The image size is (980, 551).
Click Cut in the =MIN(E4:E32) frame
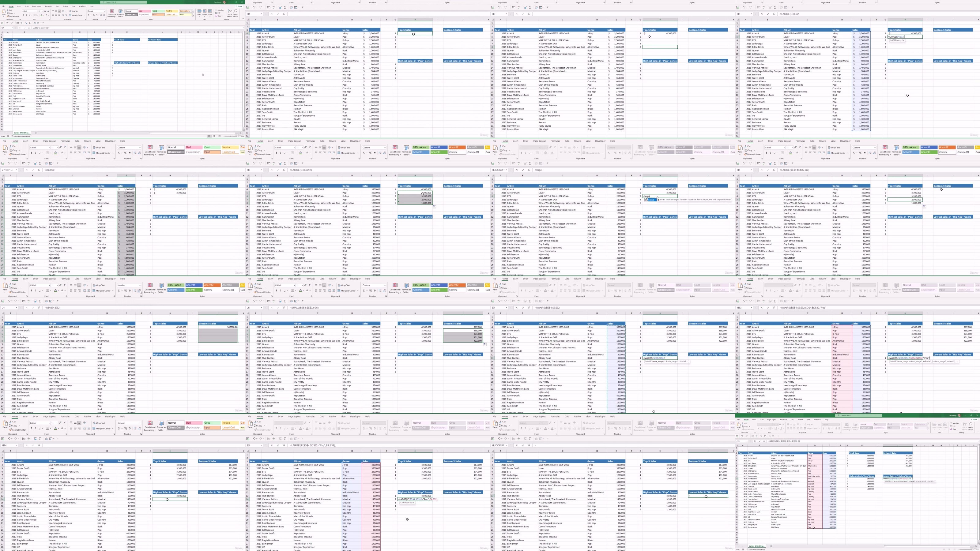pyautogui.click(x=13, y=284)
